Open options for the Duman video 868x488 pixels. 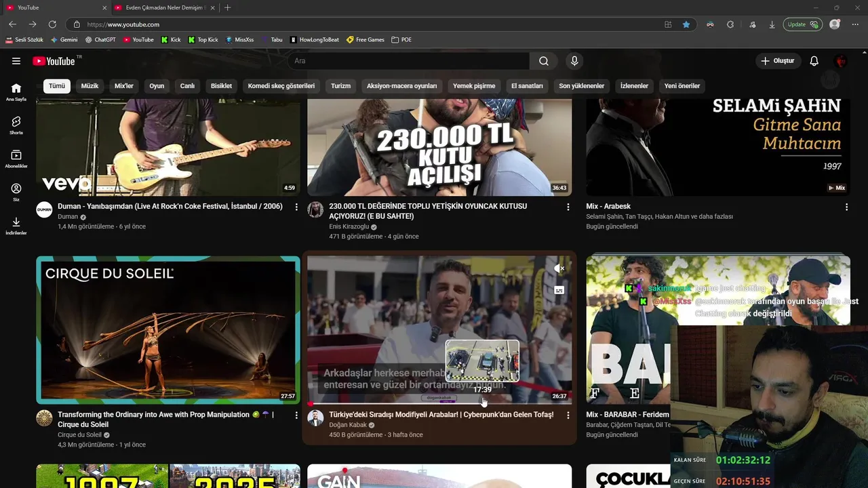coord(296,207)
